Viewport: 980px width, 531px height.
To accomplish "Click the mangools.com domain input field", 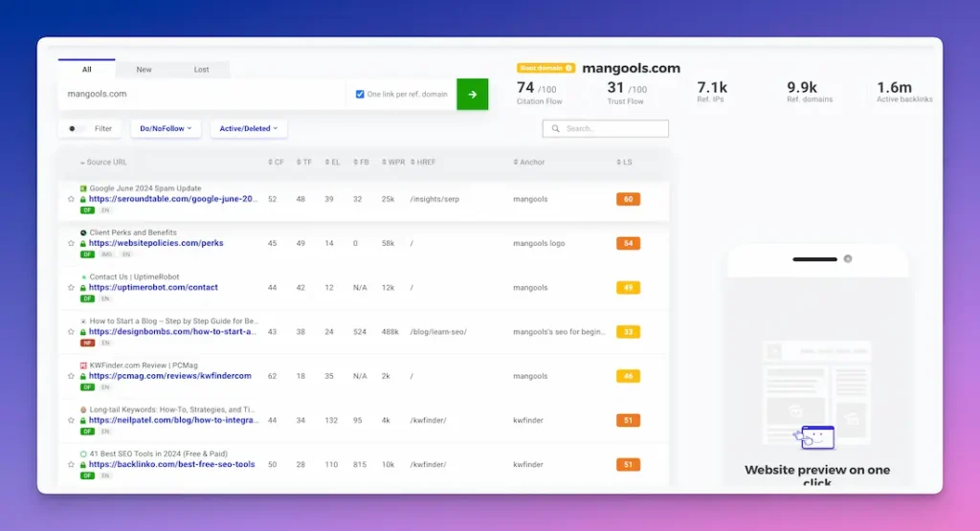I will pos(201,95).
